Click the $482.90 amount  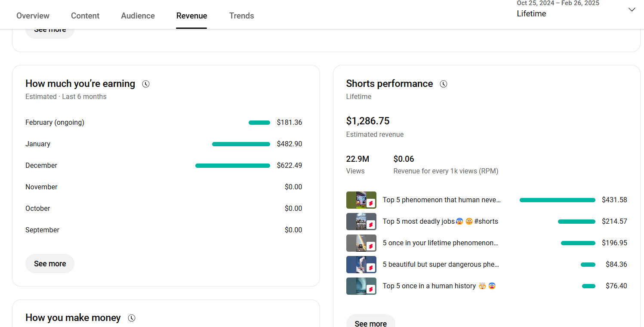tap(290, 144)
